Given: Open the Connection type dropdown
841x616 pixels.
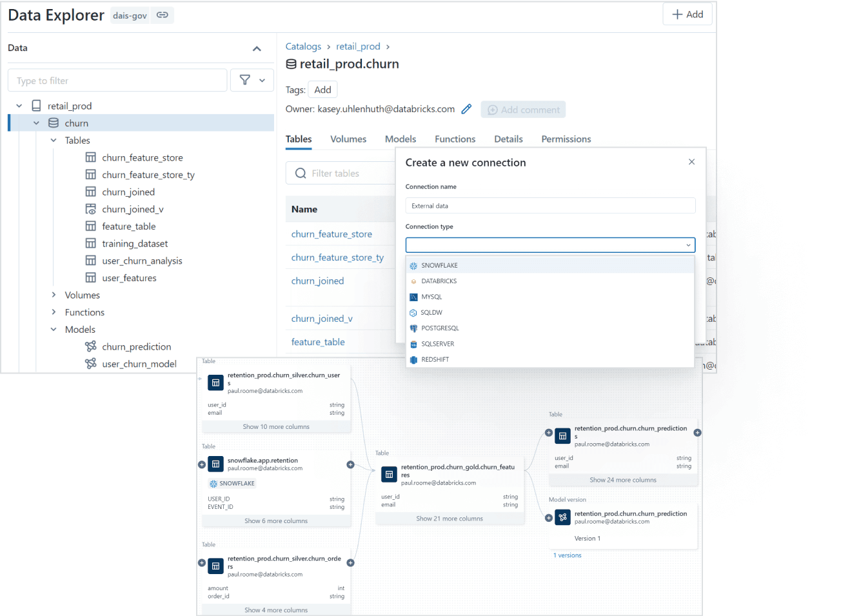Looking at the screenshot, I should tap(550, 245).
